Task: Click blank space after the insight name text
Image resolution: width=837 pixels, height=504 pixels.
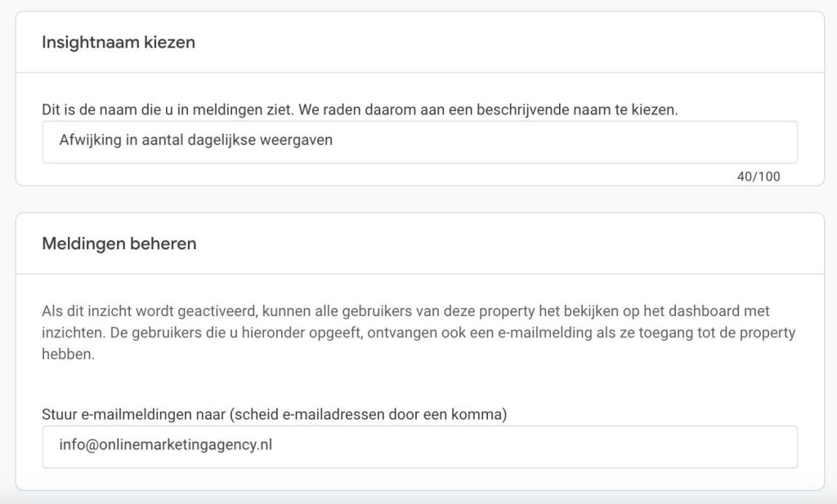Action: coord(561,142)
